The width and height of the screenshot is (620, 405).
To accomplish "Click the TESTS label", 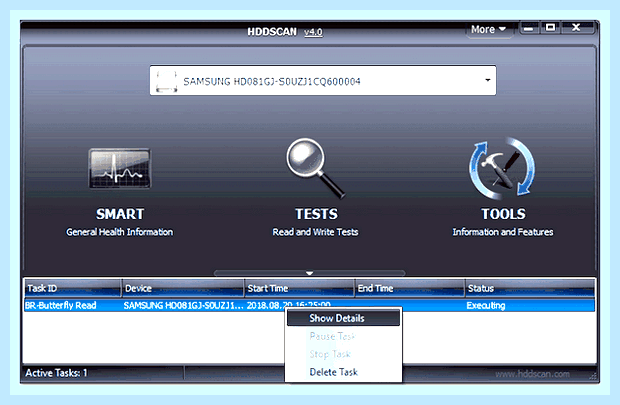I will click(x=316, y=214).
